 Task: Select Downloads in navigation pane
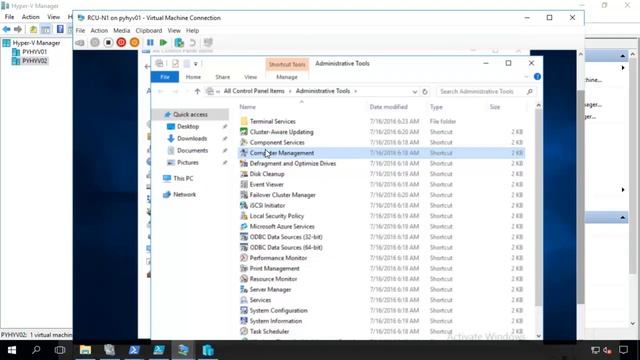pos(192,138)
